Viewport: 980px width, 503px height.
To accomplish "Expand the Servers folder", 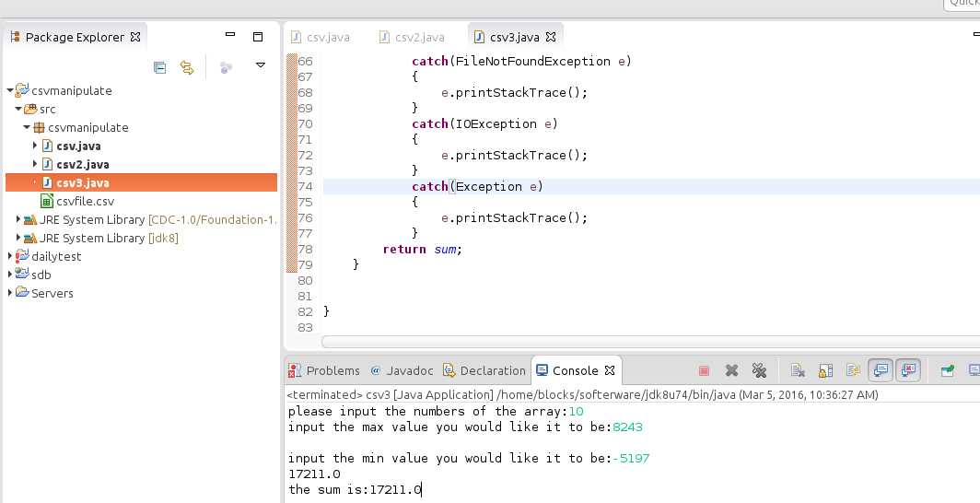I will 10,292.
